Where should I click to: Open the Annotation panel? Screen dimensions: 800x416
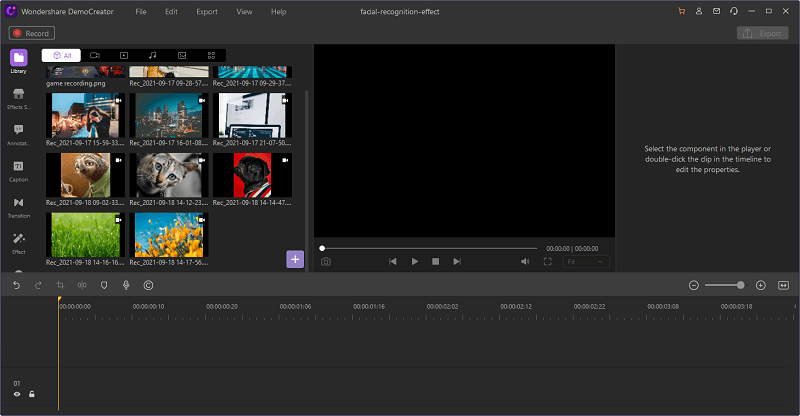click(x=18, y=135)
